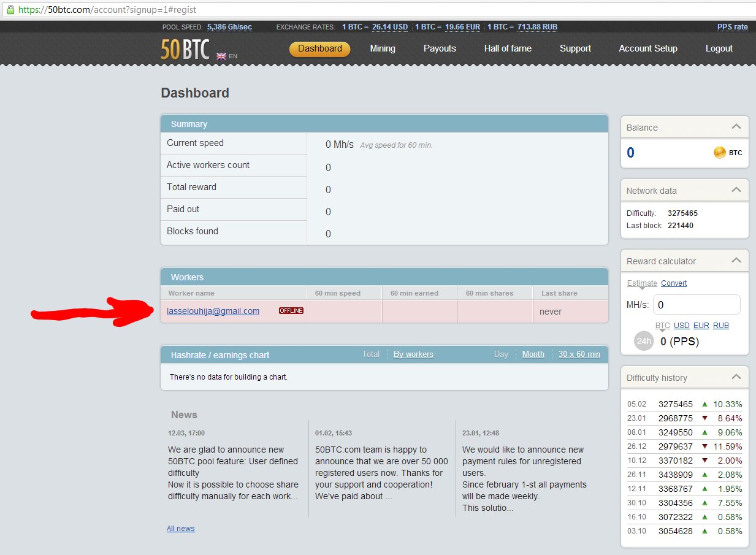Screen dimensions: 756x555
Task: Open worker lasselouhija@gmail.com
Action: 213,311
